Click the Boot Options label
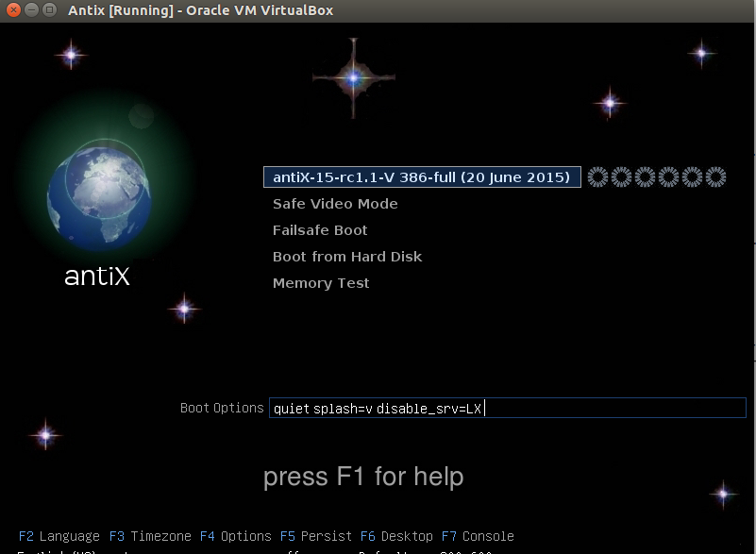This screenshot has width=756, height=554. [x=222, y=408]
